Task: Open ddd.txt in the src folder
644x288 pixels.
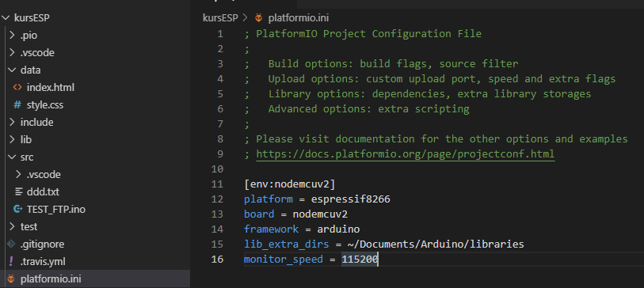Action: point(43,191)
